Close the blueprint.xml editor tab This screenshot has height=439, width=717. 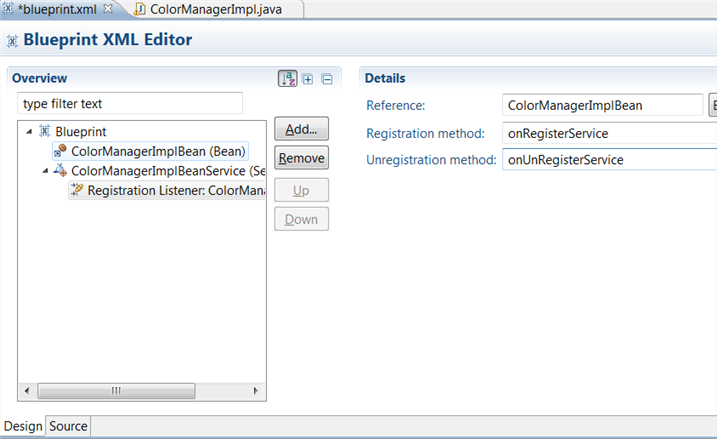108,9
